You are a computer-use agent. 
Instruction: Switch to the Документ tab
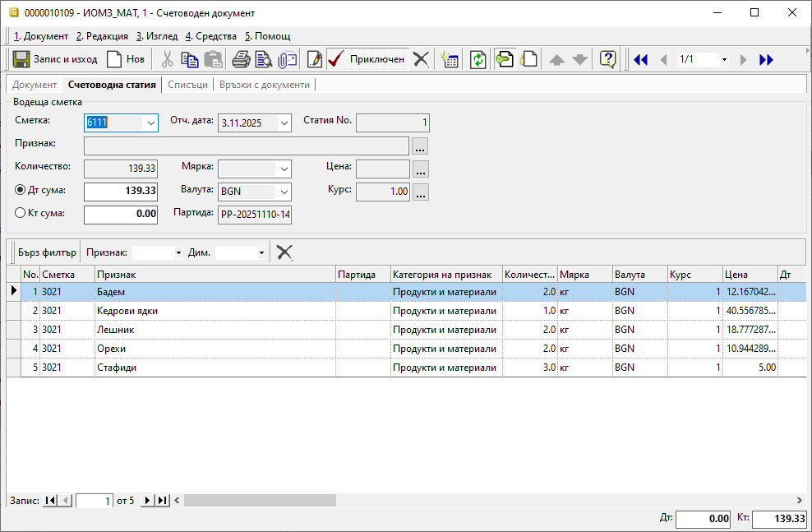(35, 85)
